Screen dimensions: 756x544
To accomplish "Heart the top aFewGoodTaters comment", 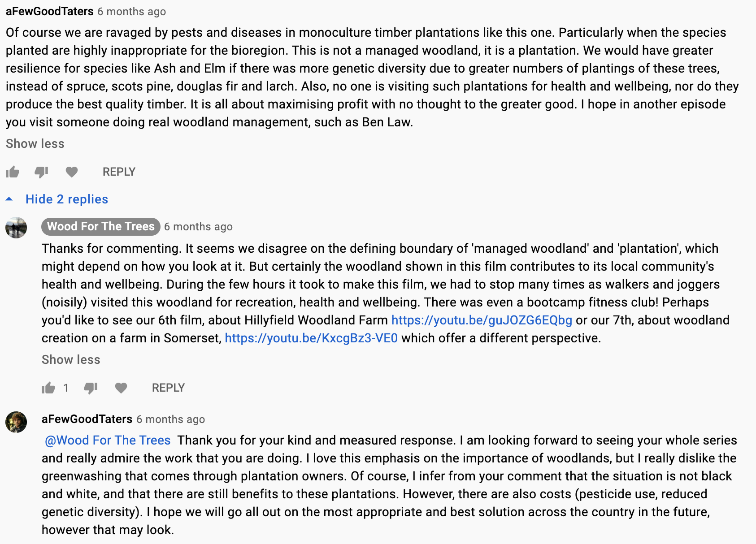I will click(x=72, y=172).
